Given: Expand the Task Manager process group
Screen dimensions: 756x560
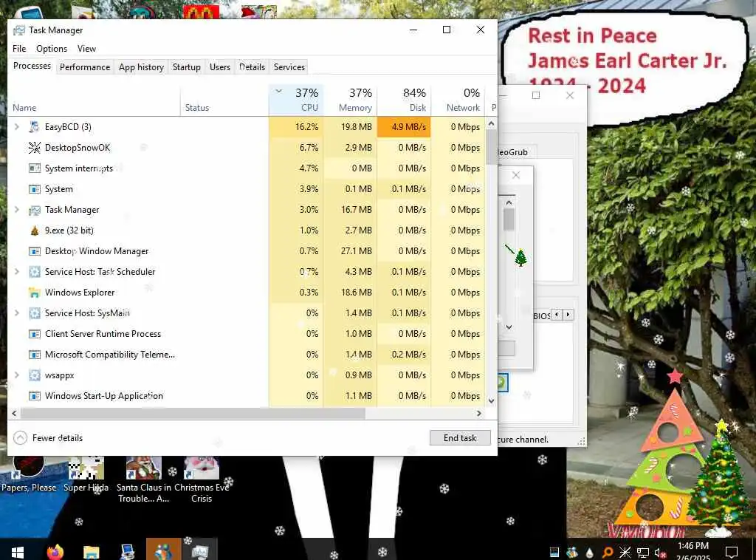Looking at the screenshot, I should point(17,210).
